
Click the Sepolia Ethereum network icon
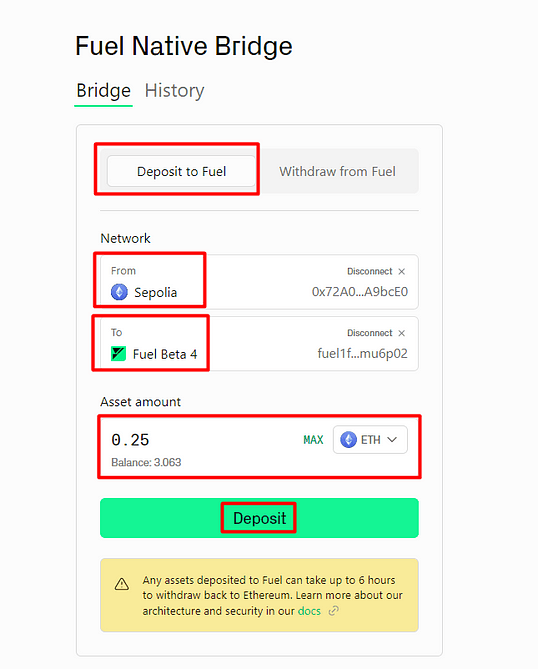point(119,292)
